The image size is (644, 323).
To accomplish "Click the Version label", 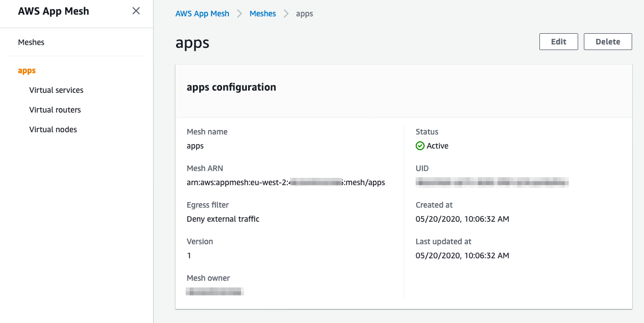I will [200, 241].
